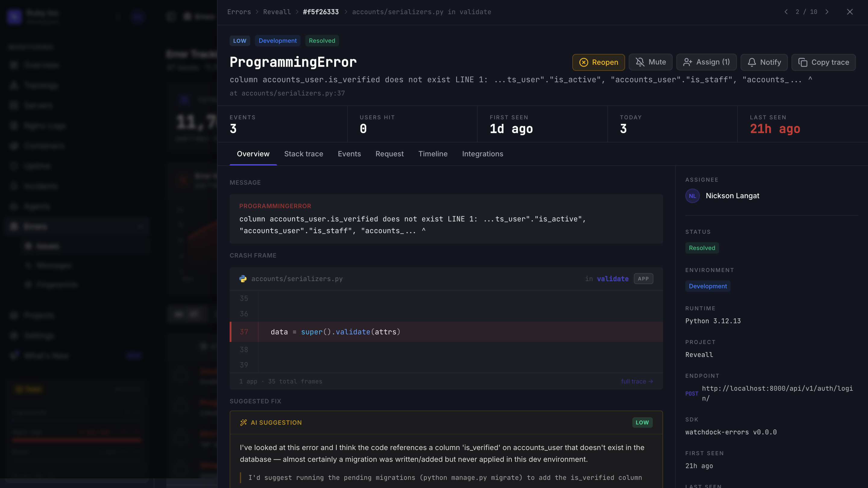
Task: Click the Copy trace clipboard icon
Action: click(x=803, y=62)
